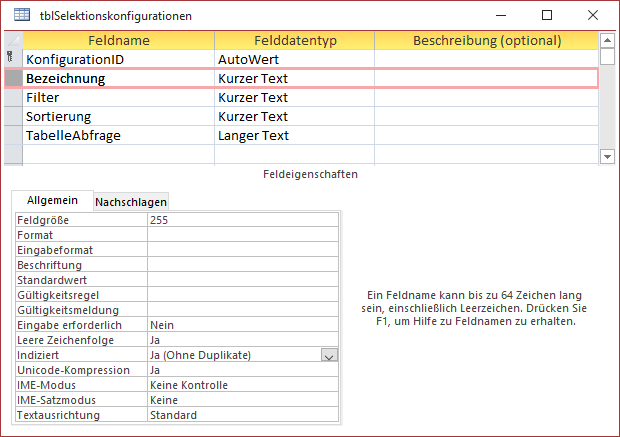Click Kurzer Text type of Sortierung
Screen dimensions: 620x437
(295, 116)
